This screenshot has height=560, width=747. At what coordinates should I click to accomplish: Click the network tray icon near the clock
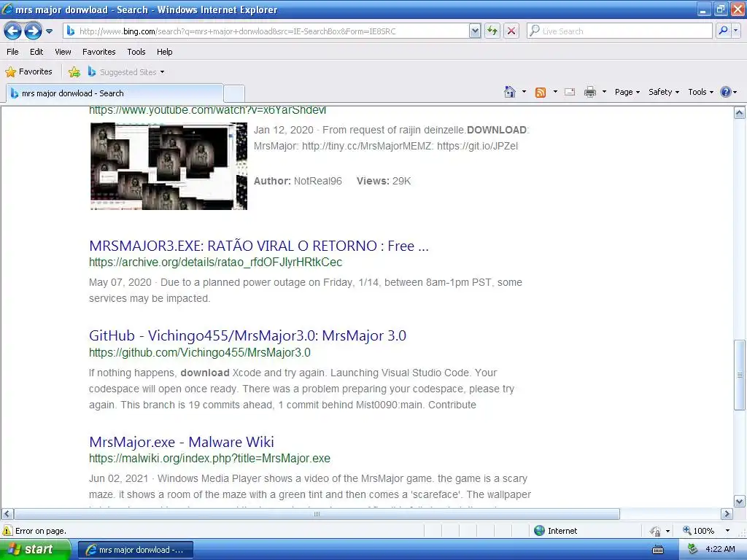(692, 549)
